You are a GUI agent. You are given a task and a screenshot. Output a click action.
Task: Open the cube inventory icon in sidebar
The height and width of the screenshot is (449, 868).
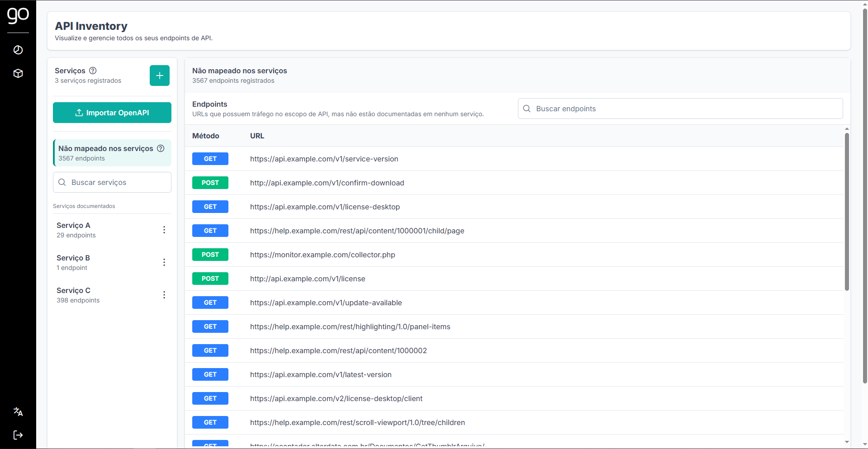tap(18, 73)
